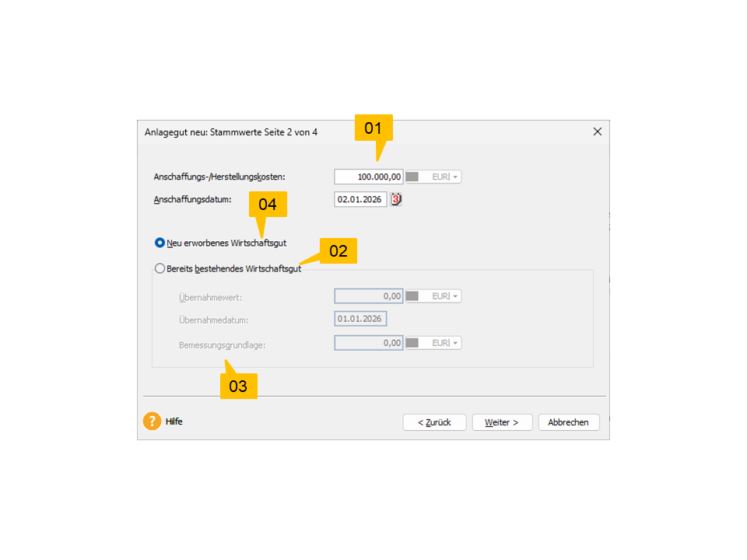Image resolution: width=747 pixels, height=560 pixels.
Task: Click the yellow 04 callout marker
Action: [x=268, y=205]
